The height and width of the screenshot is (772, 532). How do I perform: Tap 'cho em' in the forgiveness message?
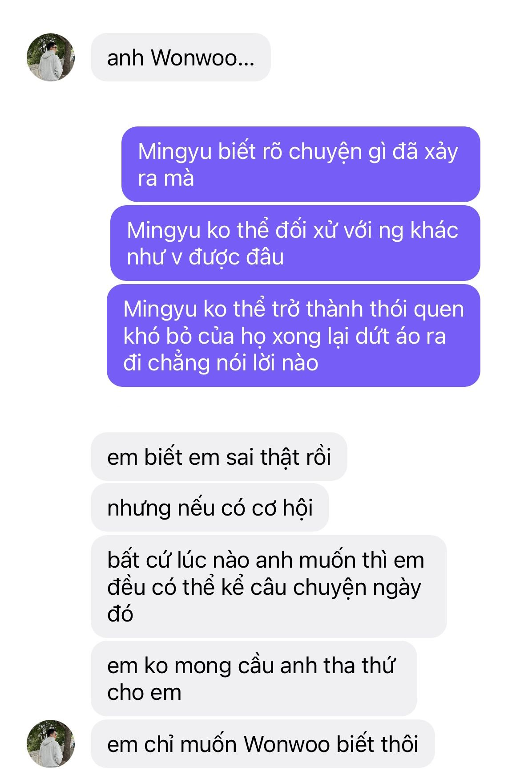pyautogui.click(x=144, y=692)
